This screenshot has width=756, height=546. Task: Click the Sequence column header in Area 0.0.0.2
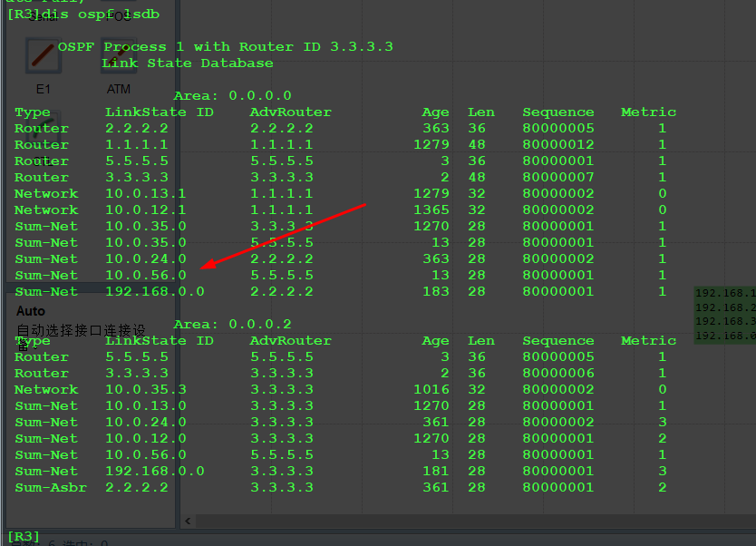[x=558, y=340]
